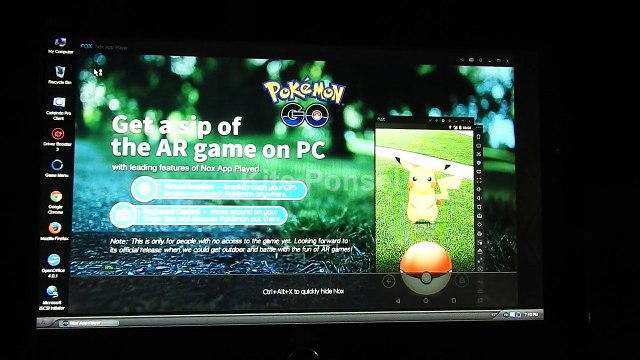The width and height of the screenshot is (640, 360).
Task: Click the Nox logo in the title bar
Action: [x=86, y=46]
